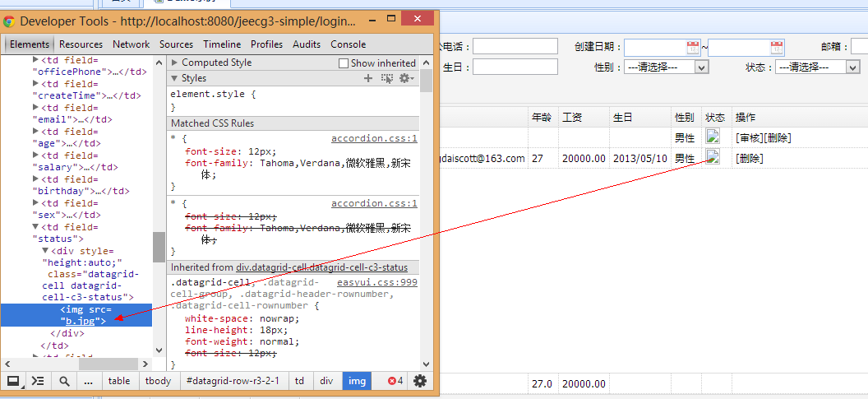Click the DOM tree horizontal scrollbar thumb
The height and width of the screenshot is (399, 868).
point(108,364)
